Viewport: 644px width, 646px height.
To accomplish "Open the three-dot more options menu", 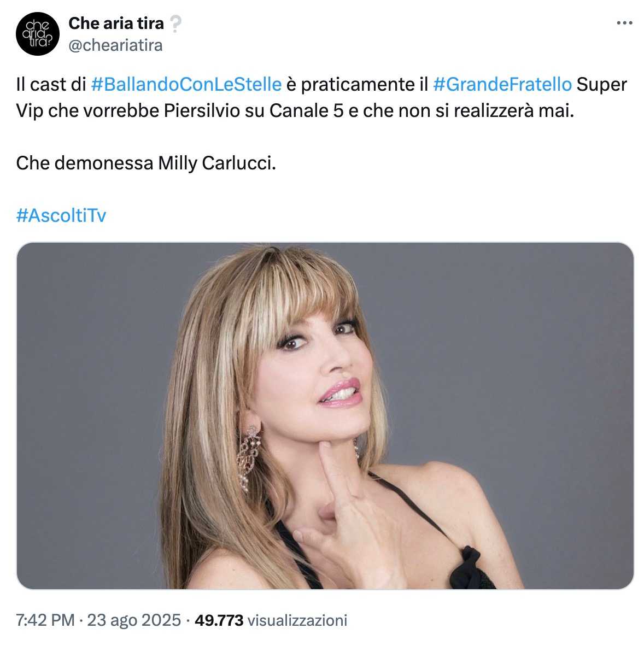I will [x=624, y=23].
